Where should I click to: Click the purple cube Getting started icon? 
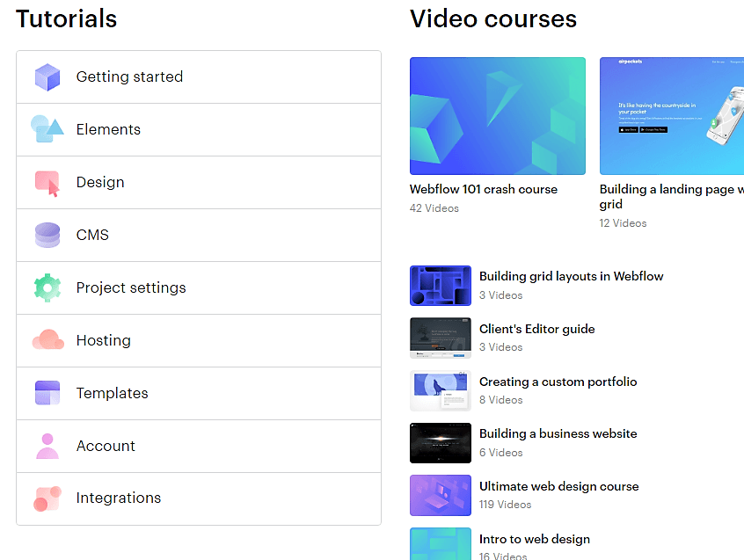click(x=47, y=77)
